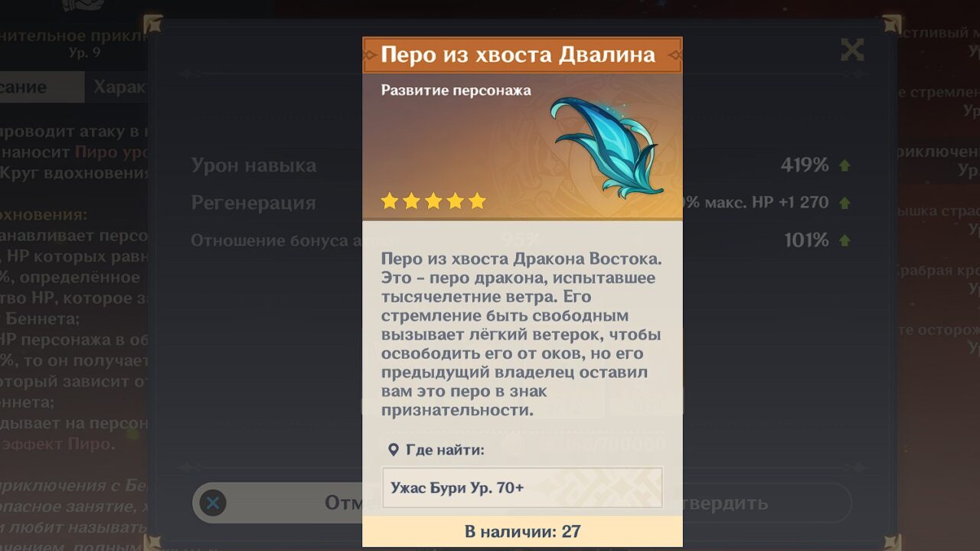Select the Отношение бонуса атаки row
The width and height of the screenshot is (980, 551).
coord(522,240)
